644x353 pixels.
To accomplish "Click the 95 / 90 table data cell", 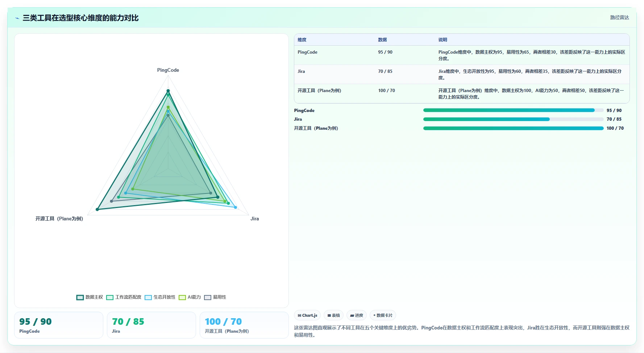I will point(385,52).
